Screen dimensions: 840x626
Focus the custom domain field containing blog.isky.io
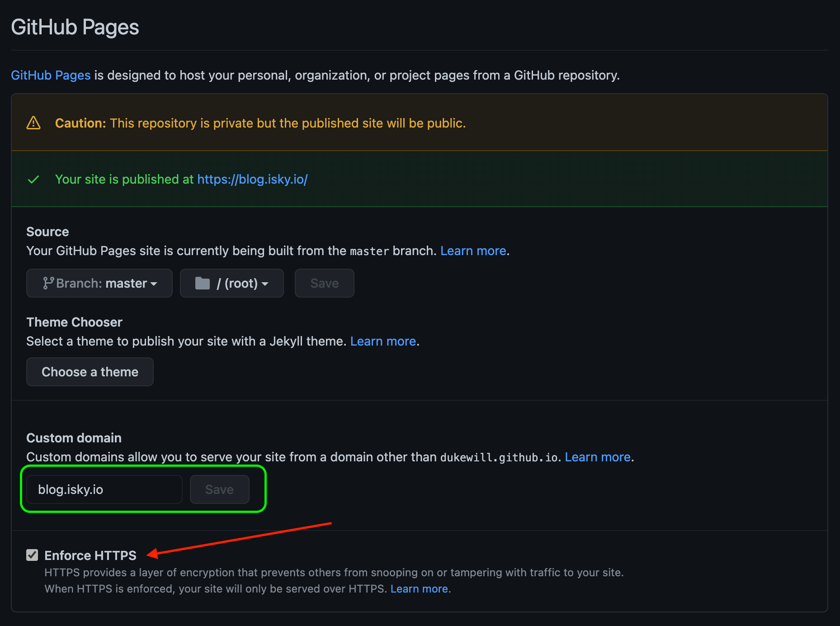tap(104, 489)
